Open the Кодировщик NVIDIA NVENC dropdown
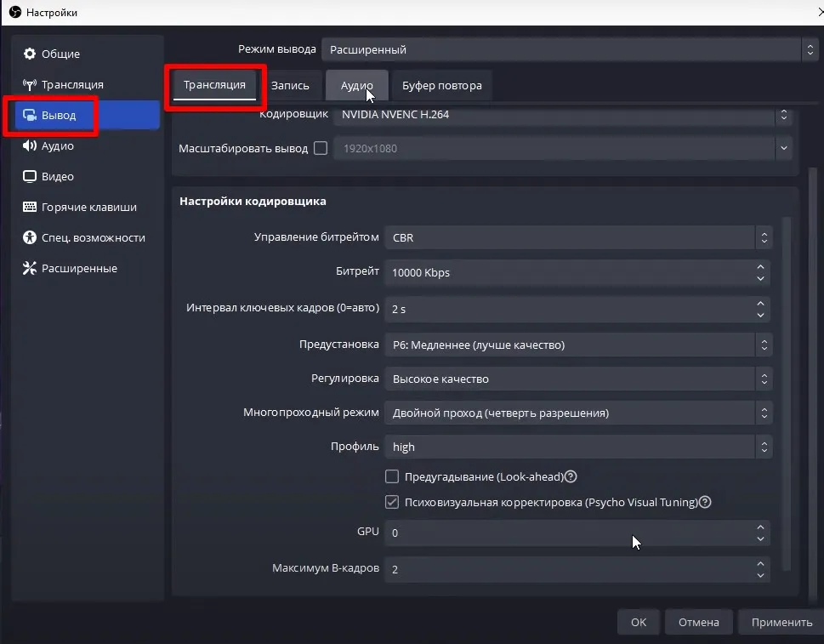 click(562, 114)
